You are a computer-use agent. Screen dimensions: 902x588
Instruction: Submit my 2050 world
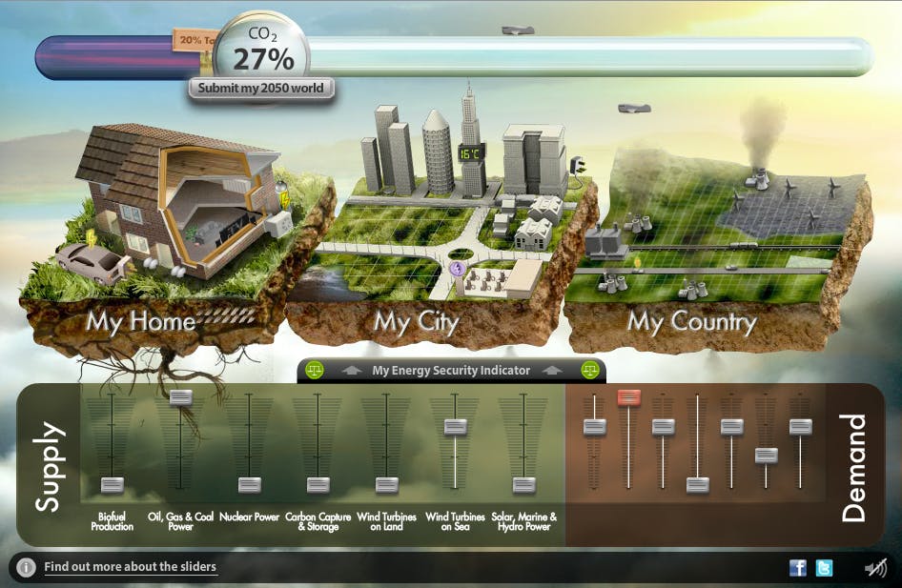coord(261,89)
